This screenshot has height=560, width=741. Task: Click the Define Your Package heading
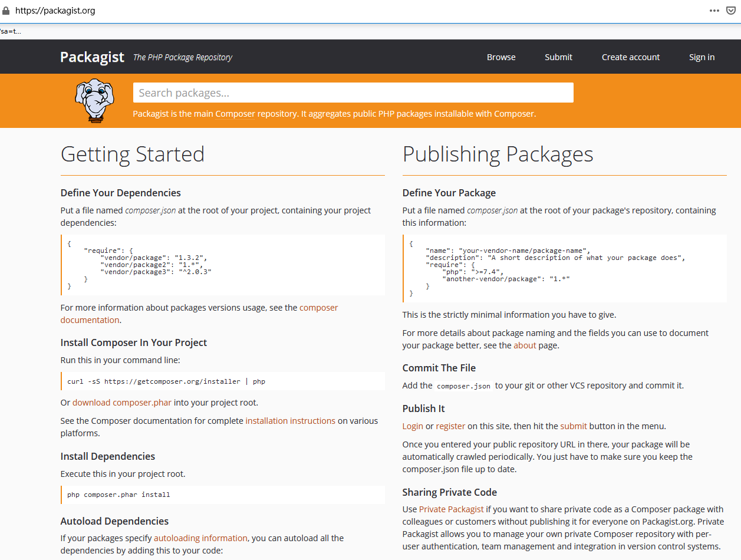pos(449,193)
